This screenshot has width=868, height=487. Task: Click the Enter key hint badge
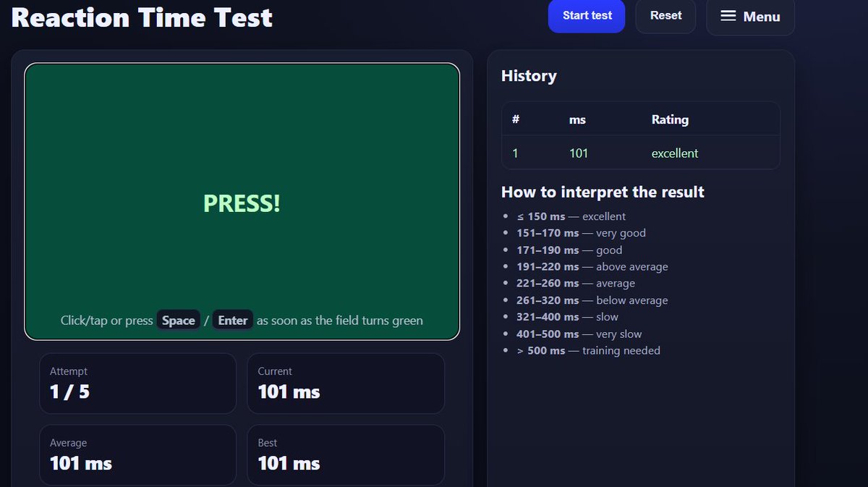click(x=233, y=321)
